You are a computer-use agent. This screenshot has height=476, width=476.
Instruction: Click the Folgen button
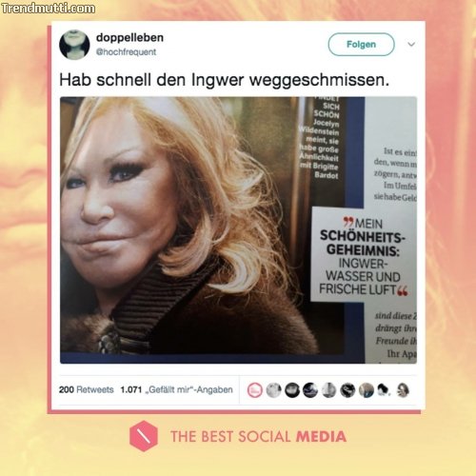[361, 45]
